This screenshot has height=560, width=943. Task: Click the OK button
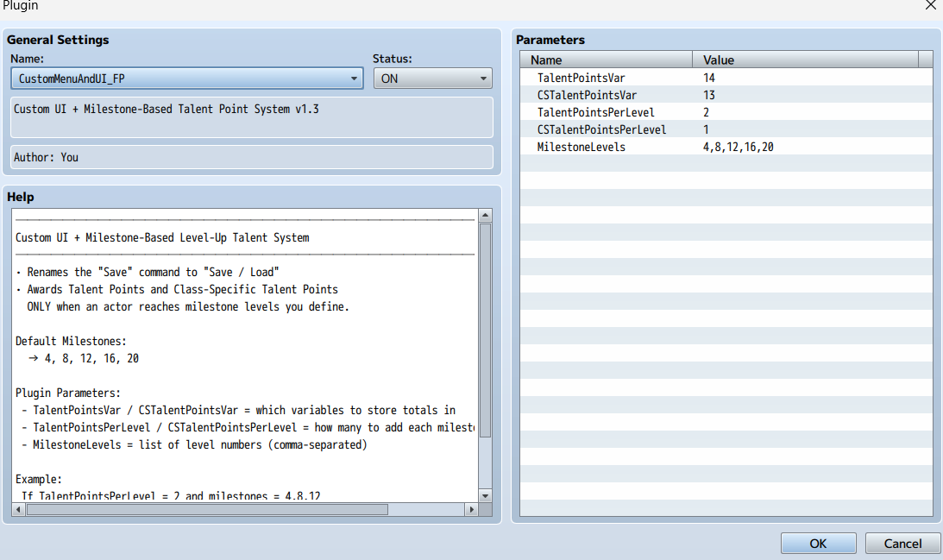coord(818,543)
